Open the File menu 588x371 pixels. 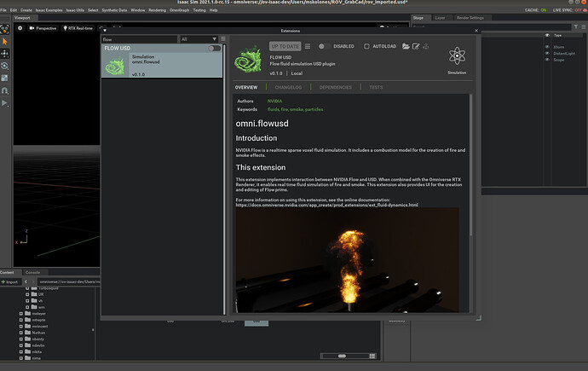point(3,10)
